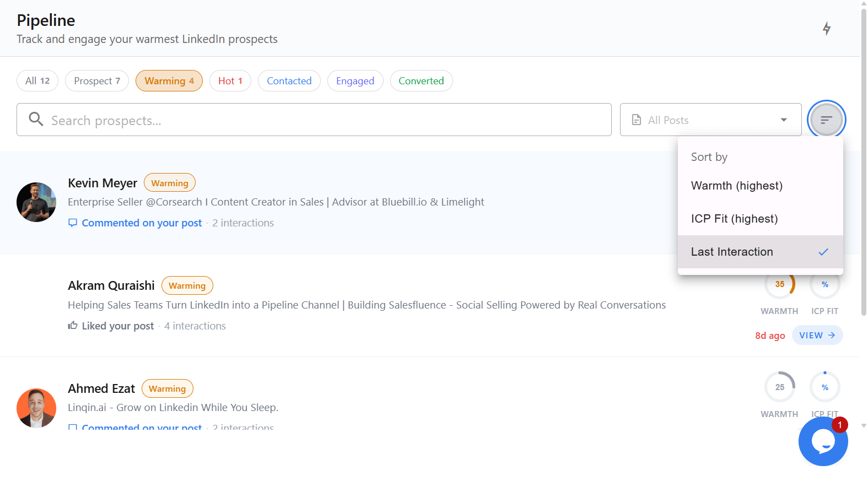The width and height of the screenshot is (868, 481).
Task: Click the VIEW button for Akram Quraishi
Action: (x=817, y=335)
